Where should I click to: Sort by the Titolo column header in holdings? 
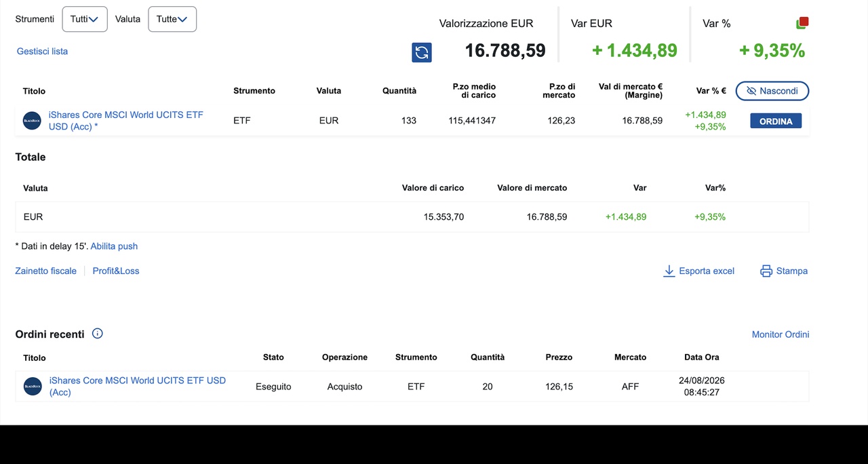(34, 91)
